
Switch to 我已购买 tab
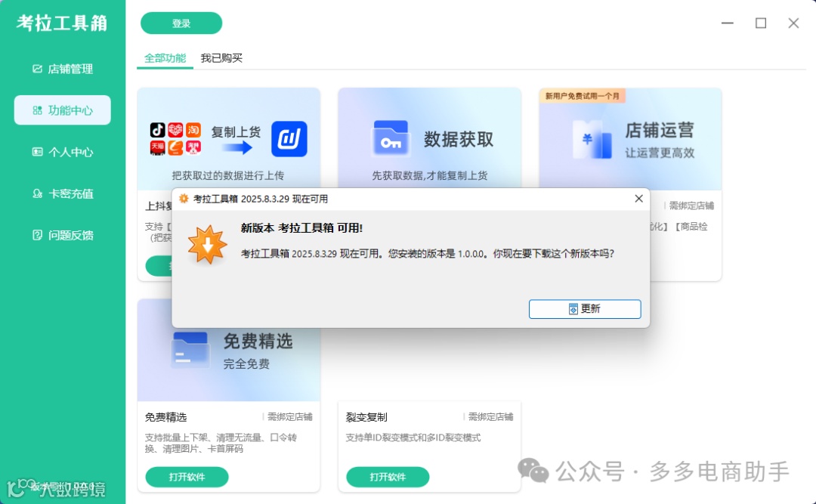(221, 57)
